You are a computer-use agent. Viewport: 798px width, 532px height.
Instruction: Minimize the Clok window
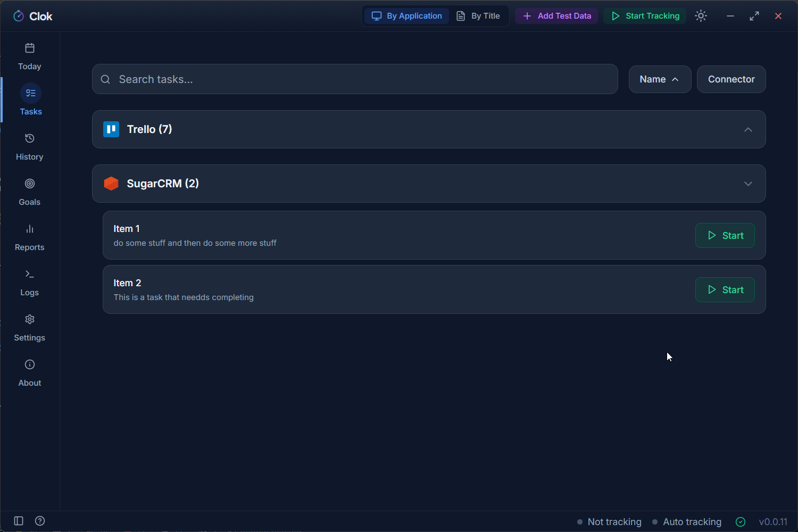[730, 16]
